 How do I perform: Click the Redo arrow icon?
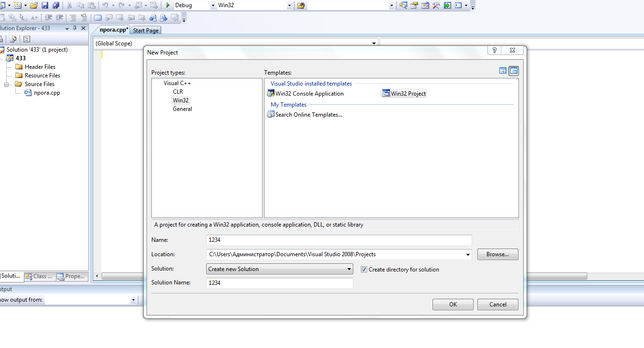(121, 5)
